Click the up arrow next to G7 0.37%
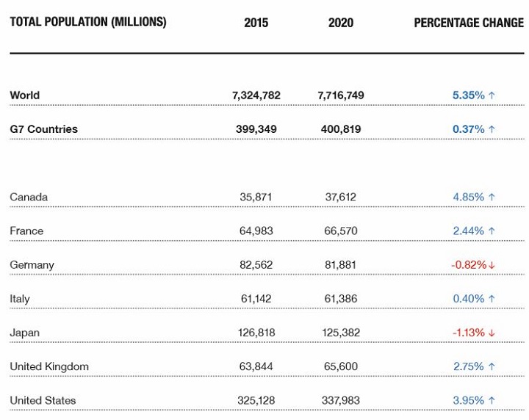 492,129
